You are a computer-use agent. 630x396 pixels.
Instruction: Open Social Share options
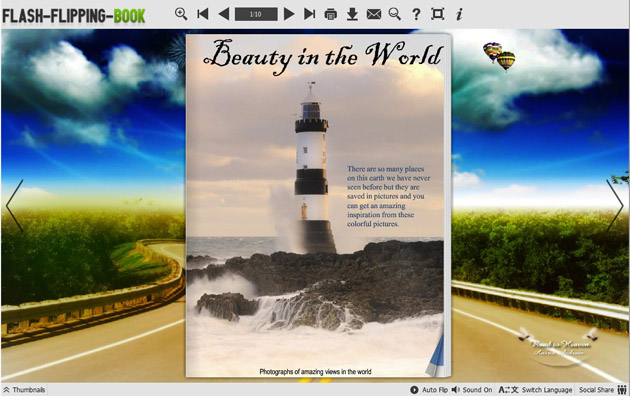pos(596,390)
